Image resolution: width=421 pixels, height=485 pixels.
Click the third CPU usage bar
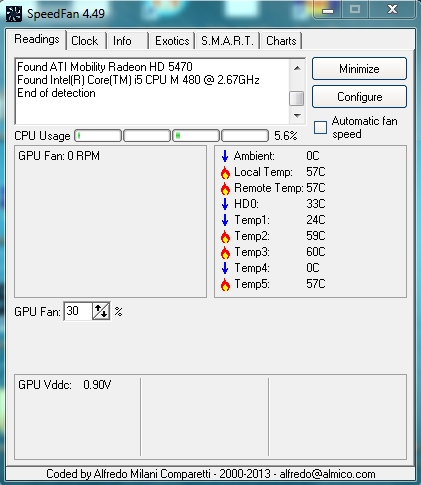(x=196, y=136)
